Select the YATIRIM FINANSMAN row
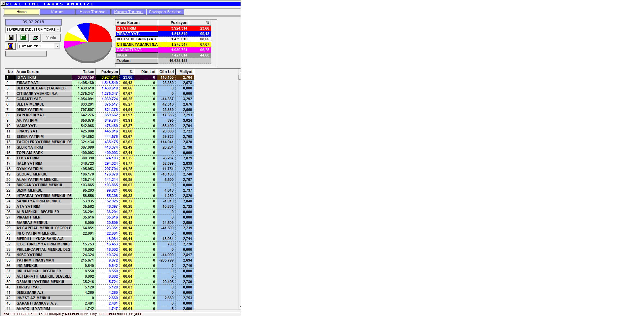 coord(99,260)
